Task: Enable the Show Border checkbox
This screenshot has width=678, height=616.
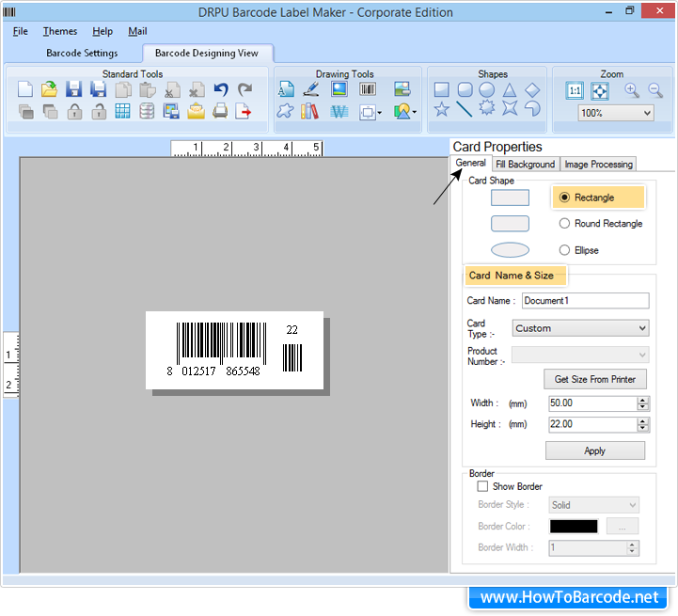Action: coord(482,486)
